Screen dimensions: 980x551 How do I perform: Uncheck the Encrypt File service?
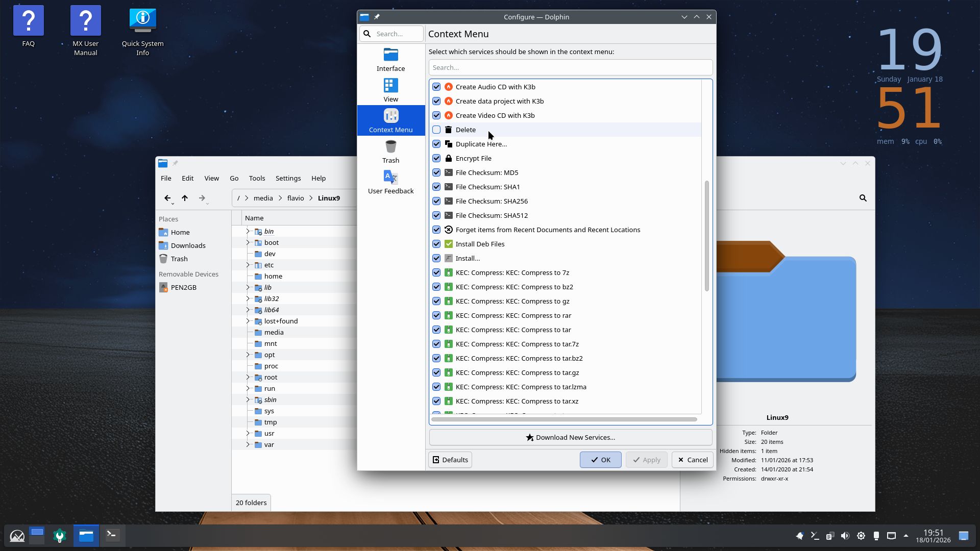coord(436,158)
